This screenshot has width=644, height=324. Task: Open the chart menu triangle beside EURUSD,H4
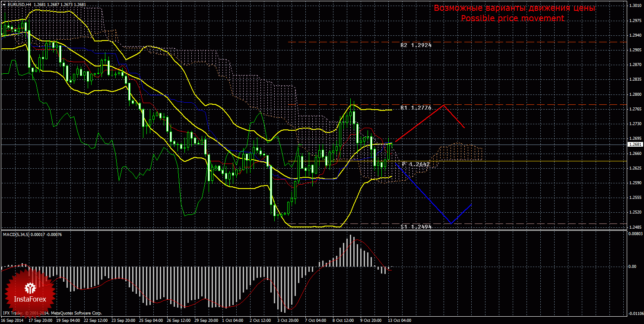(4, 4)
